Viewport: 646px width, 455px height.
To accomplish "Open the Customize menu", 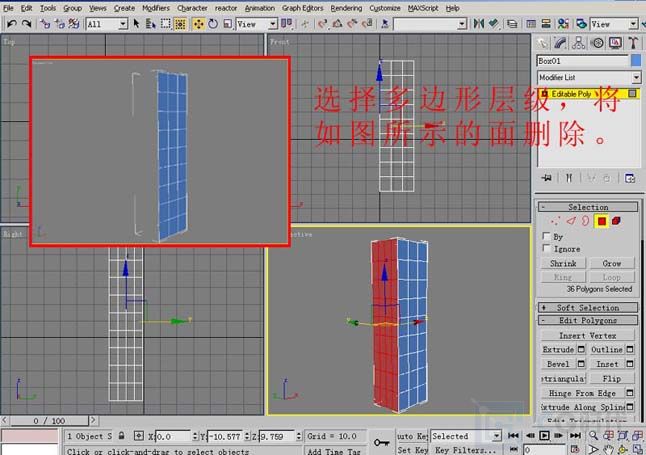I will 385,8.
